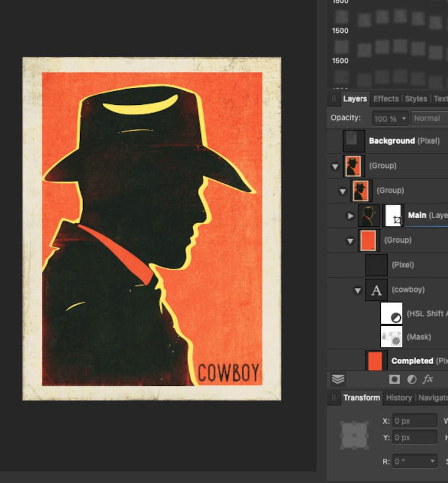448x483 pixels.
Task: Open the Styles tab
Action: (416, 99)
